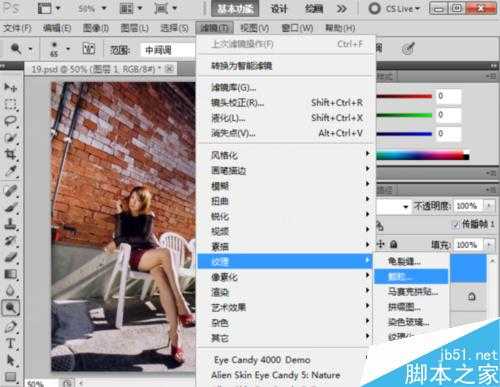500x387 pixels.
Task: Select the Brush tool
Action: tap(11, 207)
